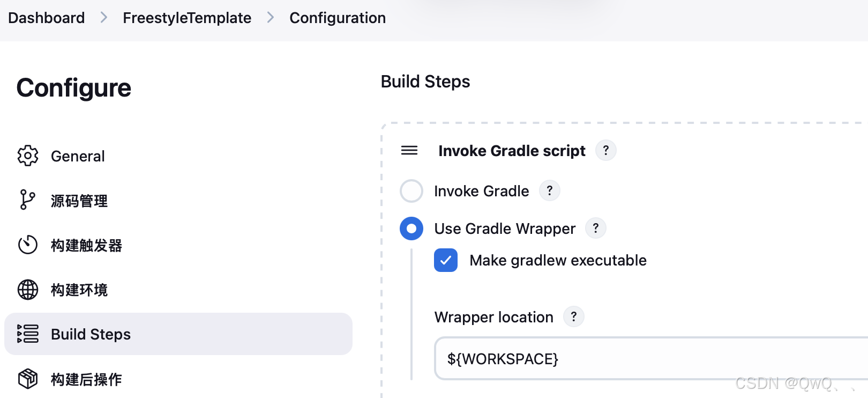This screenshot has height=398, width=868.
Task: Open help for Invoke Gradle option
Action: (550, 190)
